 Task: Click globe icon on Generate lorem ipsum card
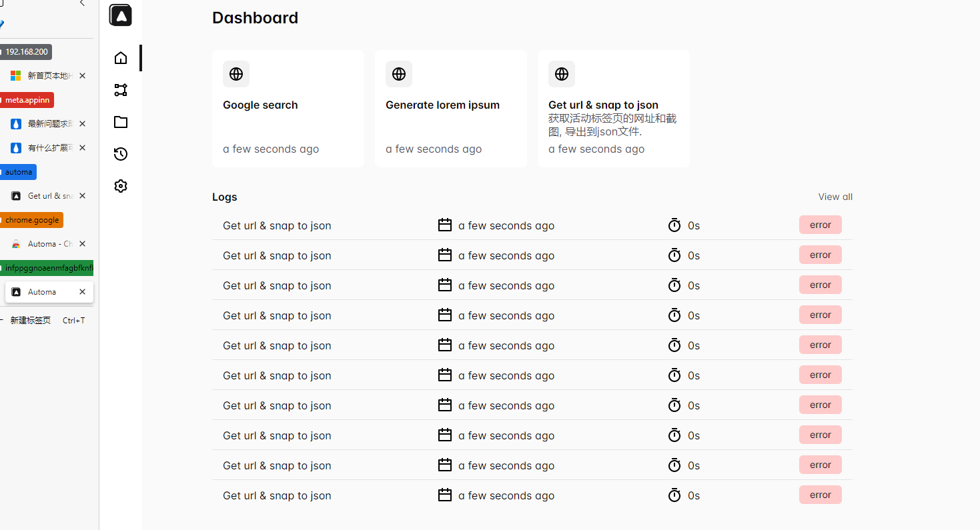399,74
